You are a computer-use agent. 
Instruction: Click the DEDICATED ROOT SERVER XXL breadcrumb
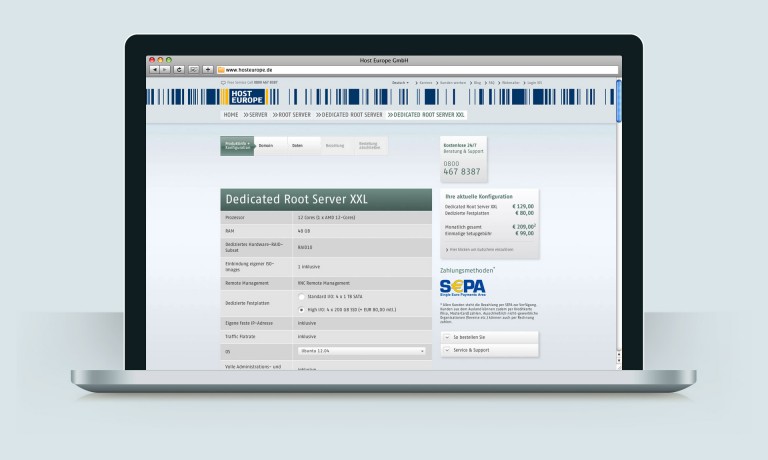tap(426, 115)
